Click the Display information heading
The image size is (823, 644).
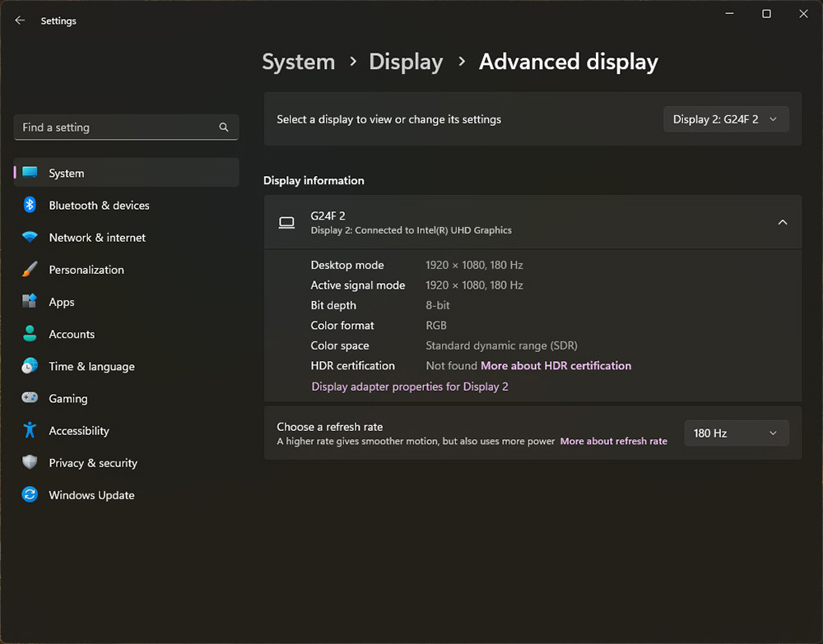314,180
